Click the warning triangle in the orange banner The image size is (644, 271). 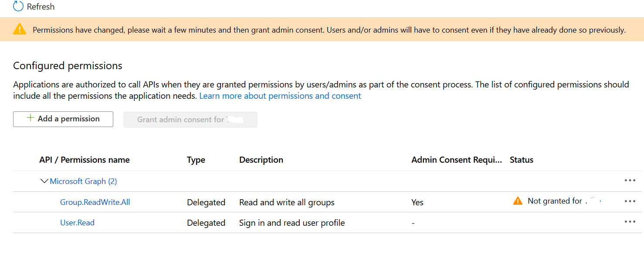pos(20,30)
